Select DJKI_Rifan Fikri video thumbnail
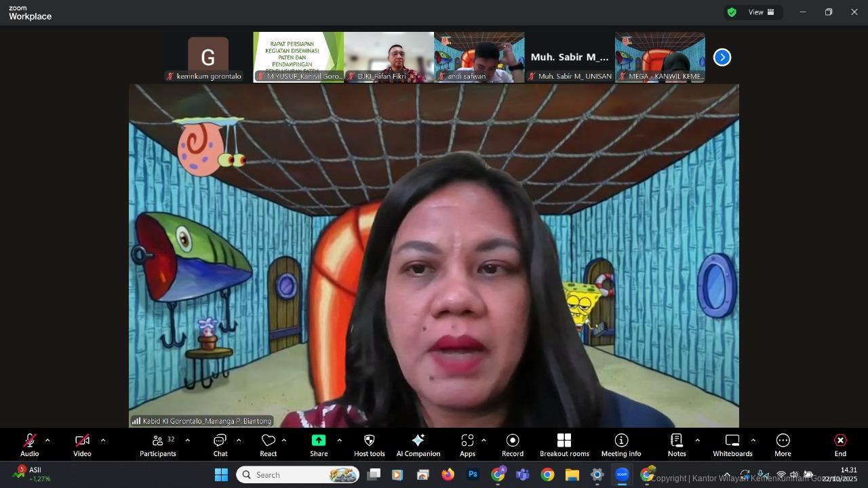The image size is (868, 488). pyautogui.click(x=389, y=57)
